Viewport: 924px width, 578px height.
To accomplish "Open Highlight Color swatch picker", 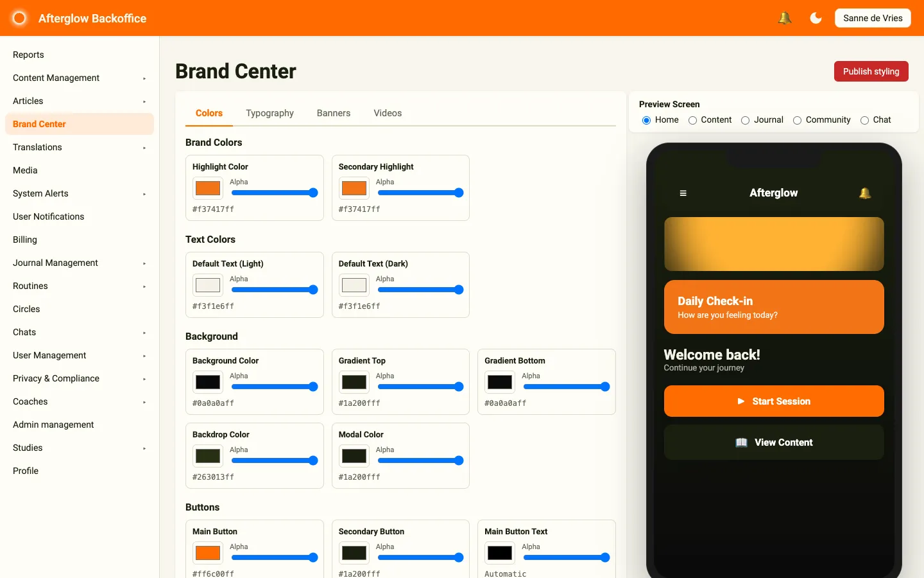I will 208,188.
